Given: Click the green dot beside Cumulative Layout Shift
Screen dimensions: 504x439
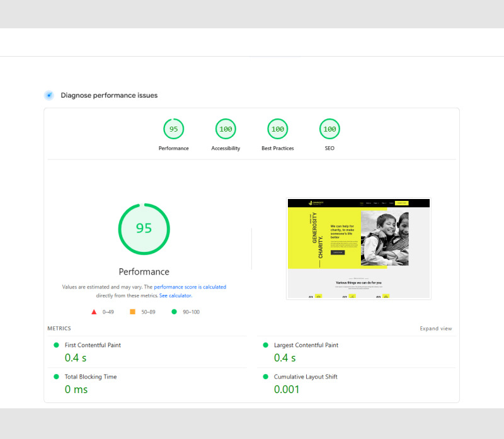Looking at the screenshot, I should pos(265,377).
